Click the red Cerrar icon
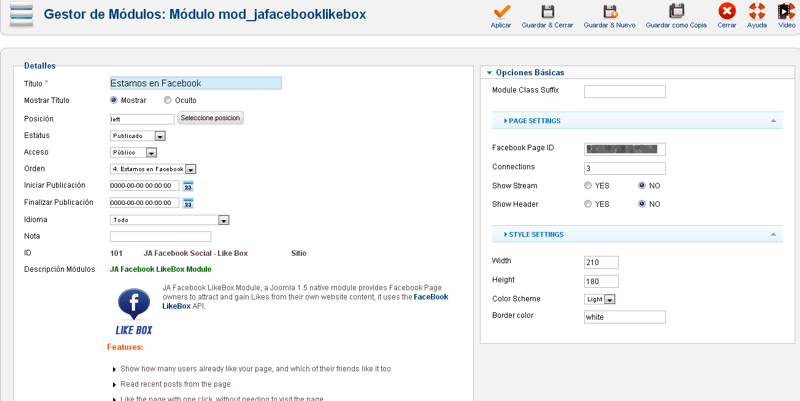800x401 pixels. pos(727,11)
